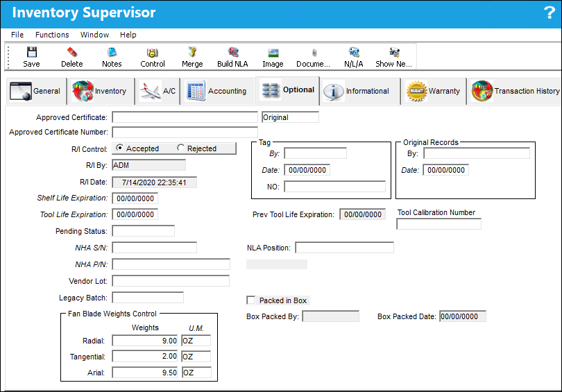Click the Tool Calibration Number field
This screenshot has height=392, width=562.
438,224
